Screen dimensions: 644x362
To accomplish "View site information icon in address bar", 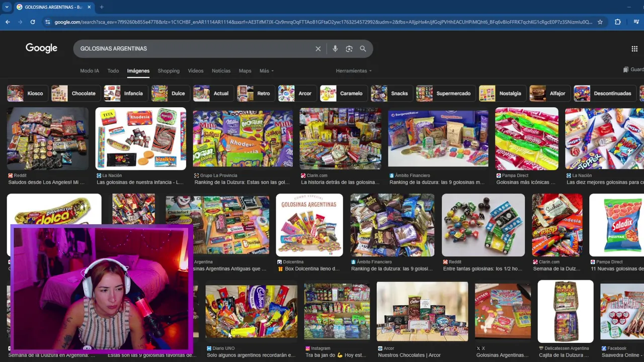I will click(47, 22).
